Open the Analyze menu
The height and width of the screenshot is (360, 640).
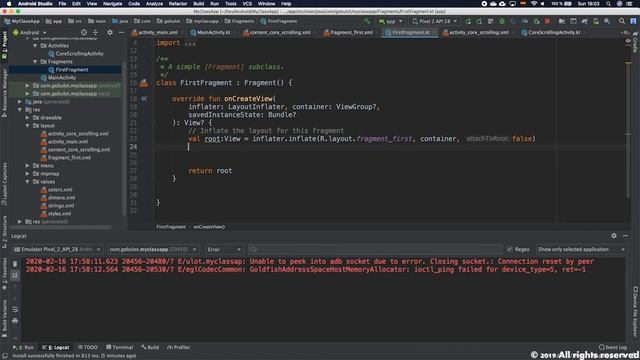pos(154,4)
